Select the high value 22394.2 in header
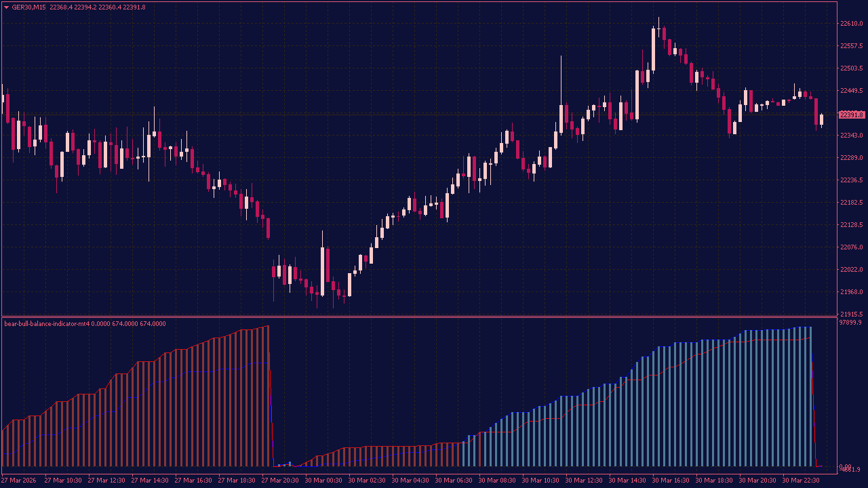868x488 pixels. 86,6
